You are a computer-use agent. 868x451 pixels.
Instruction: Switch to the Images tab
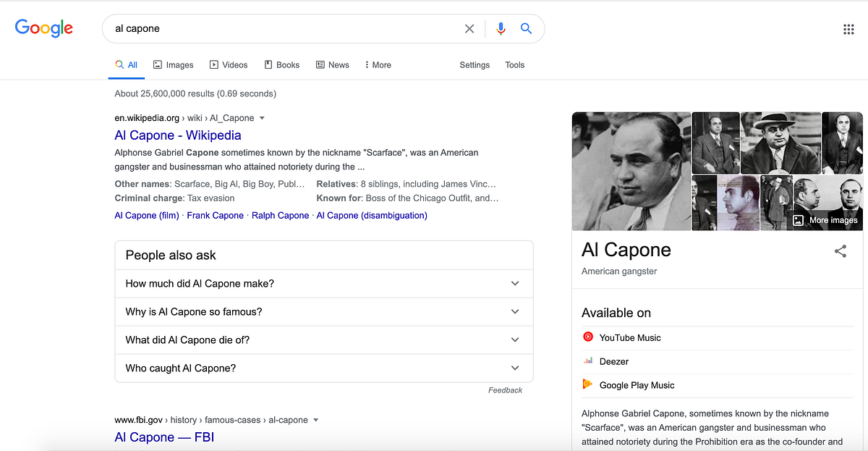pos(174,65)
